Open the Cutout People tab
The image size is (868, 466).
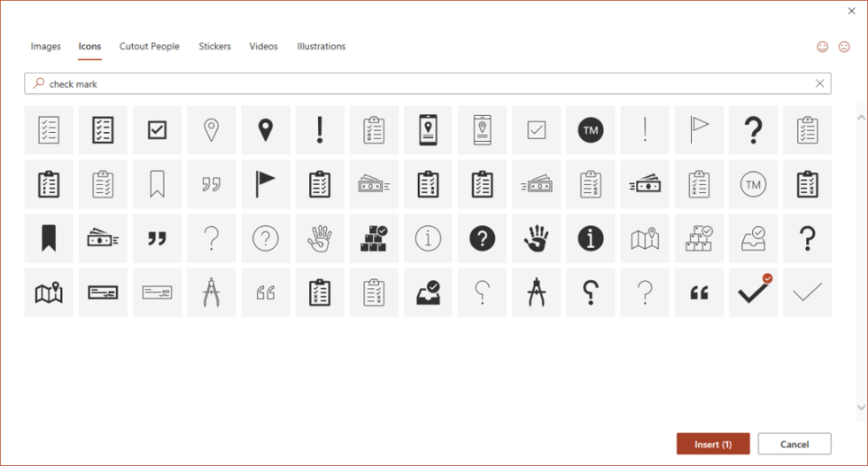(150, 46)
